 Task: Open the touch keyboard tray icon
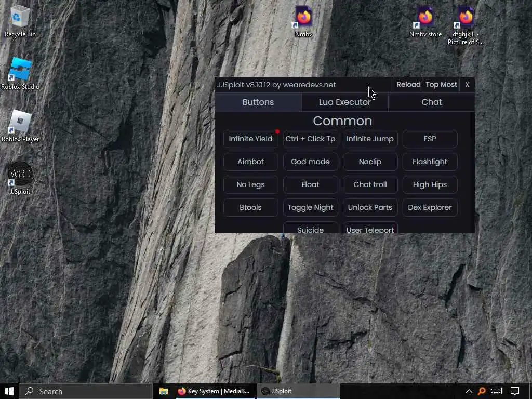pyautogui.click(x=496, y=391)
